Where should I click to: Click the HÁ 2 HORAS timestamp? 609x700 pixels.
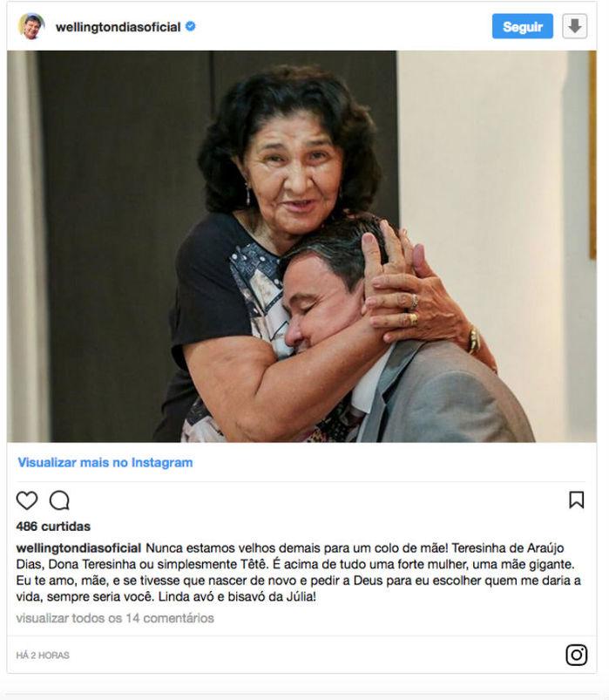43,656
